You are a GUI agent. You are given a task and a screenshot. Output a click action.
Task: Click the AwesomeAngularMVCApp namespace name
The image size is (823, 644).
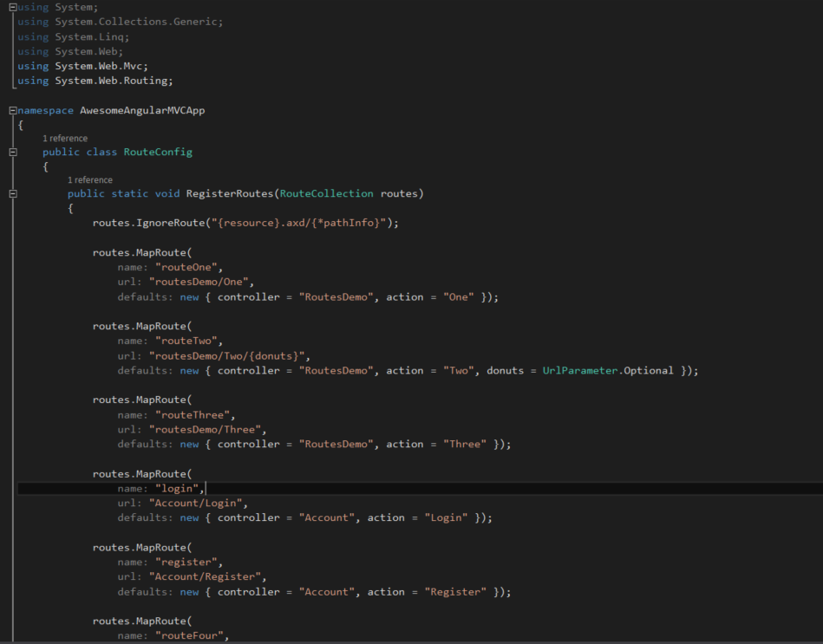[142, 110]
